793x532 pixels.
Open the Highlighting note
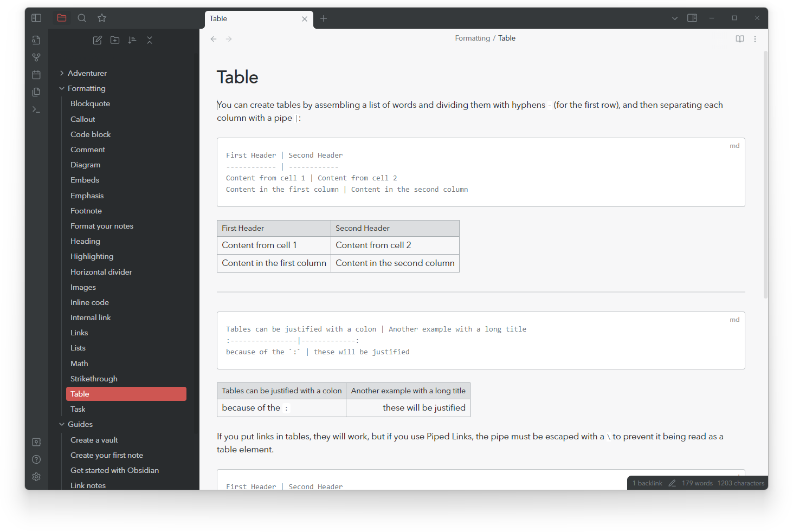[x=92, y=256]
